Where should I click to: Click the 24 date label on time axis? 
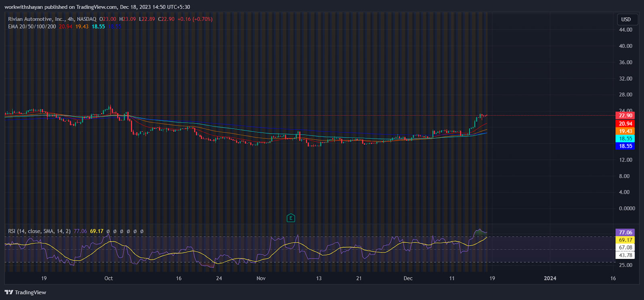[x=219, y=278]
